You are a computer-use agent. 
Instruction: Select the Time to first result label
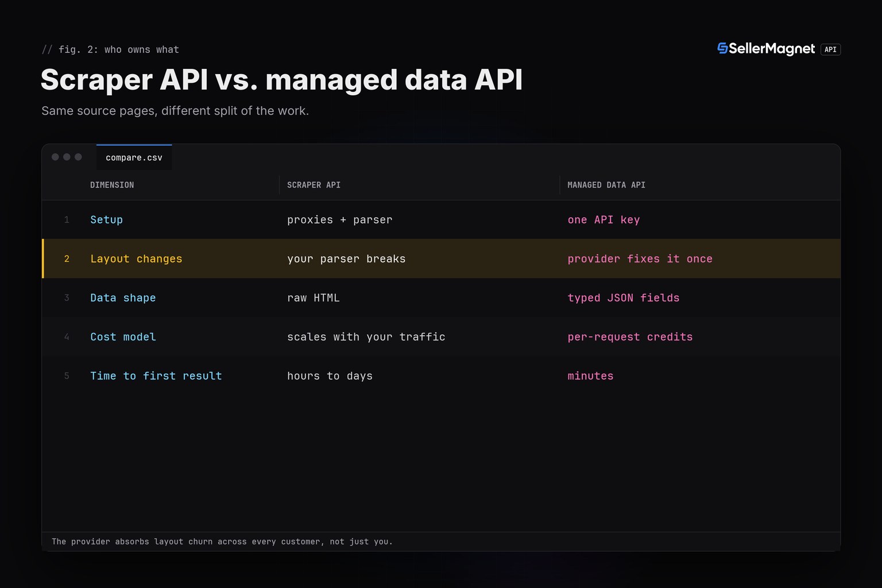(x=156, y=376)
